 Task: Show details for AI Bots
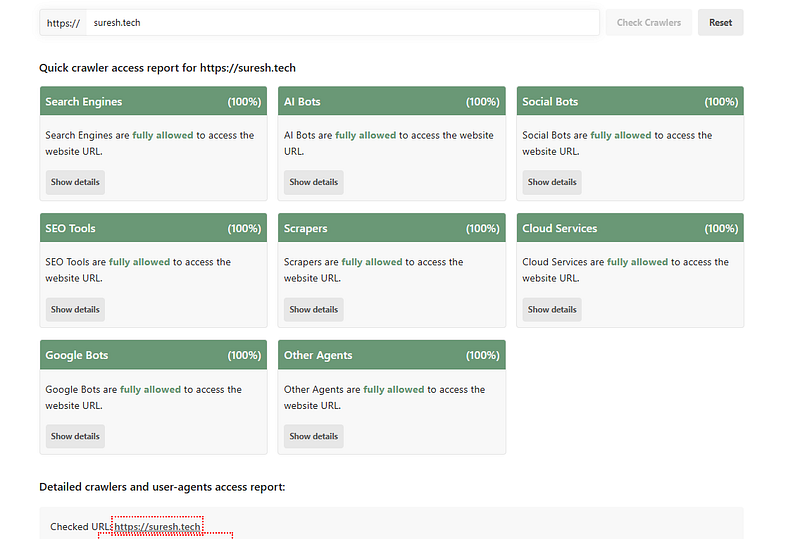click(x=313, y=182)
